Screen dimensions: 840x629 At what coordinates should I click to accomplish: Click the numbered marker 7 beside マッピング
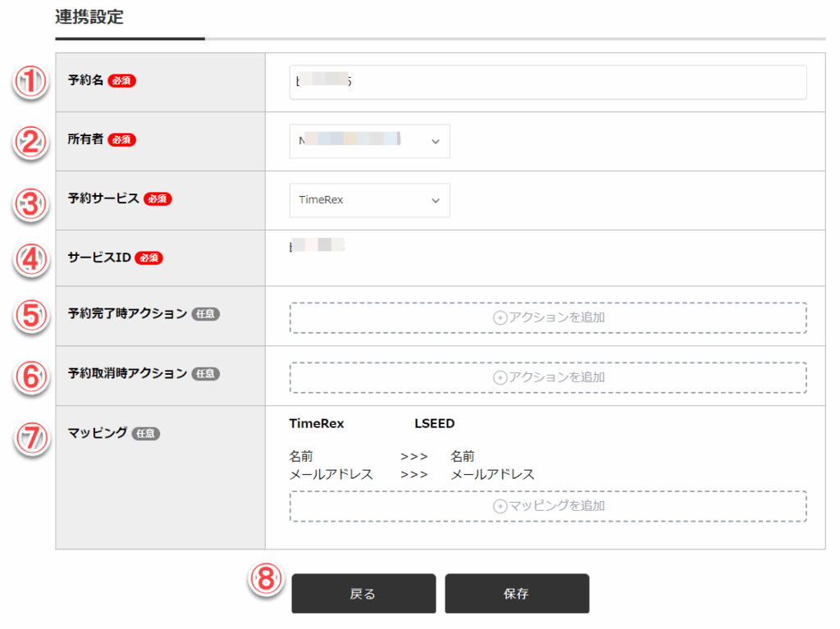(x=30, y=436)
